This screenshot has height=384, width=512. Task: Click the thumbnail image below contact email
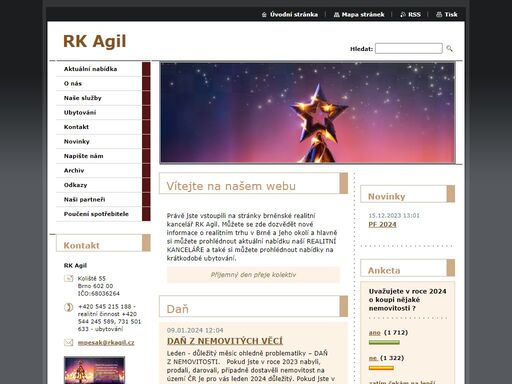coord(94,370)
